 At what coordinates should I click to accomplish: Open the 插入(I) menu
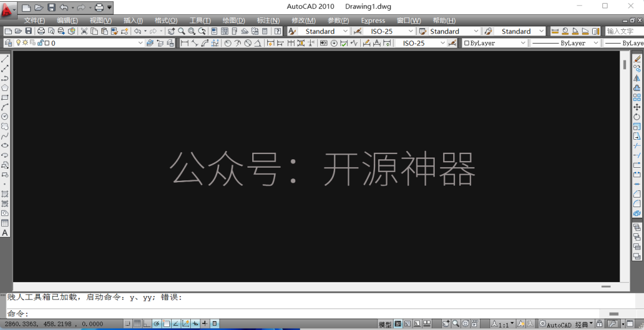tap(134, 20)
